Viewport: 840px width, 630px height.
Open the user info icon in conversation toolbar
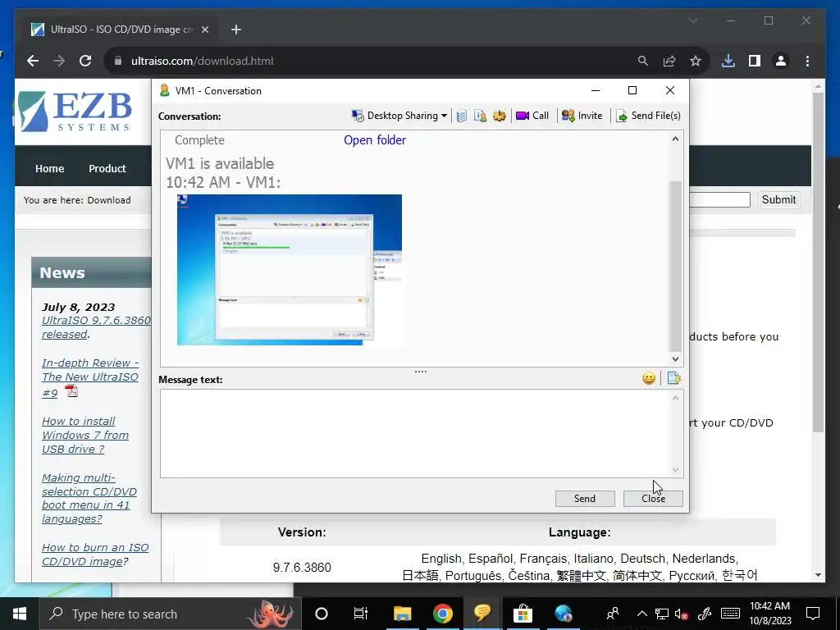pyautogui.click(x=481, y=116)
